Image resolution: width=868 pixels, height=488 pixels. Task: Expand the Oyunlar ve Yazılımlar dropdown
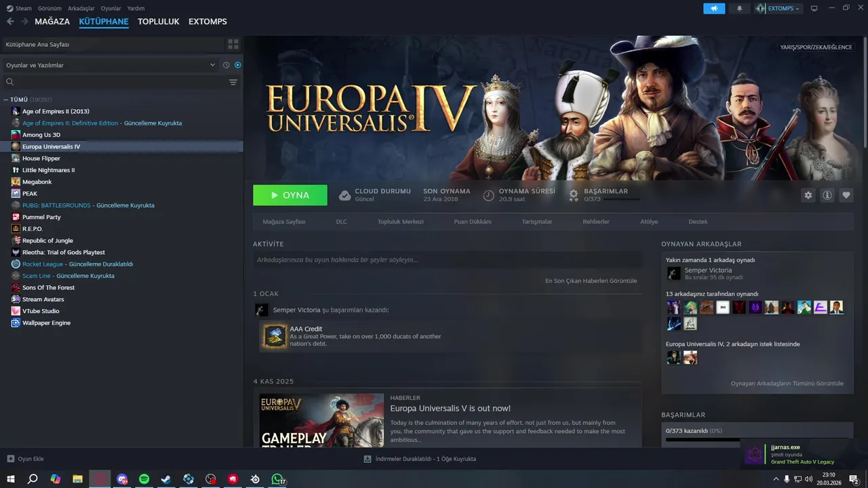(110, 65)
